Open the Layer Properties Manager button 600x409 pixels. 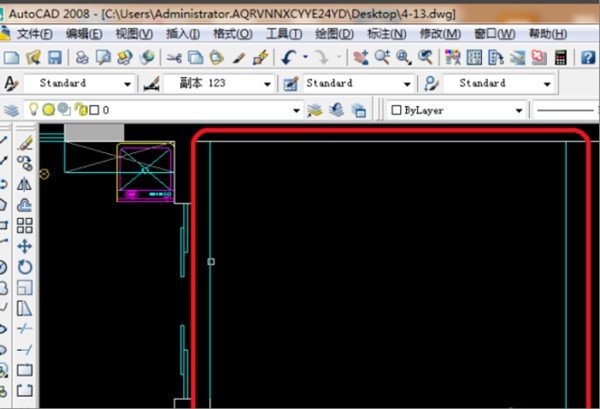click(x=12, y=110)
